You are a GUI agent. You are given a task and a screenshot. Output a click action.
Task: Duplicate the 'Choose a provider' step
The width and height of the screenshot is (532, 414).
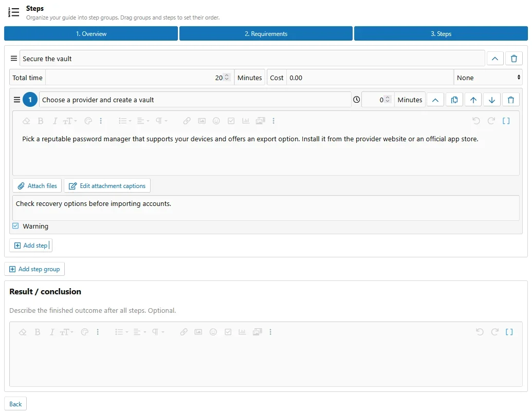coord(454,100)
